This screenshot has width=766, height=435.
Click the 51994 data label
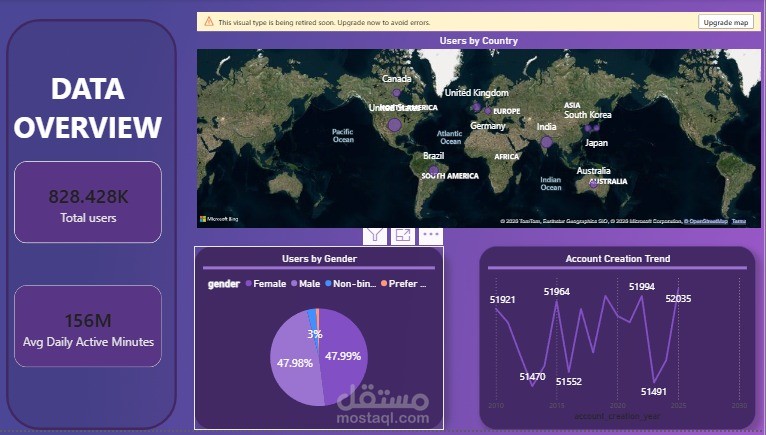(641, 287)
